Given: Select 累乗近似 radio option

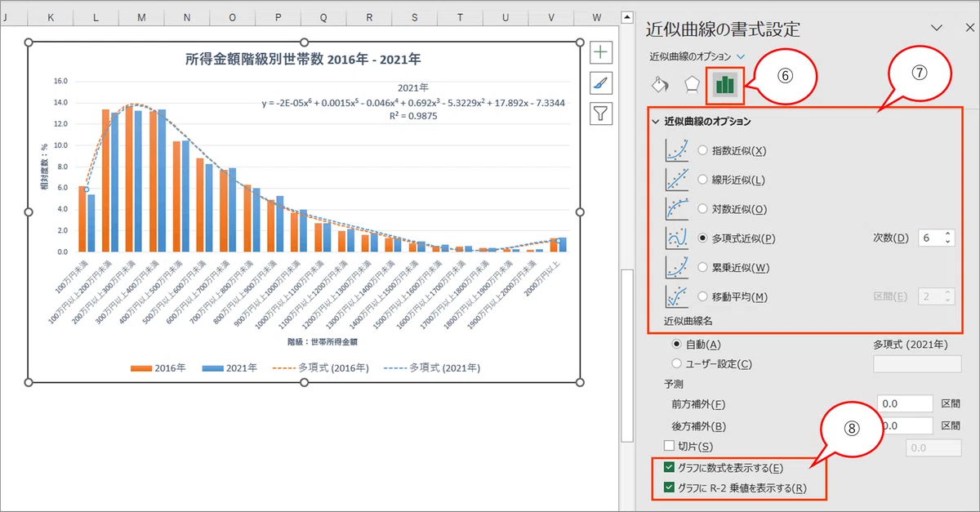Looking at the screenshot, I should (703, 268).
